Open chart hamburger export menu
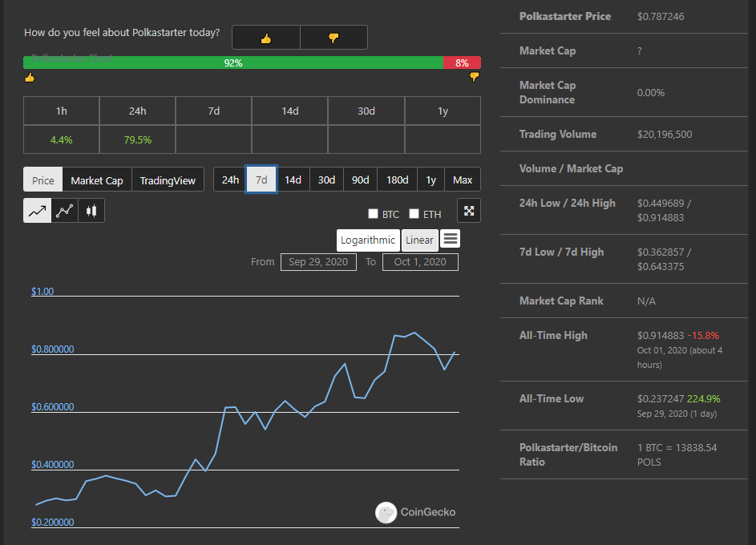The image size is (756, 545). pos(451,239)
